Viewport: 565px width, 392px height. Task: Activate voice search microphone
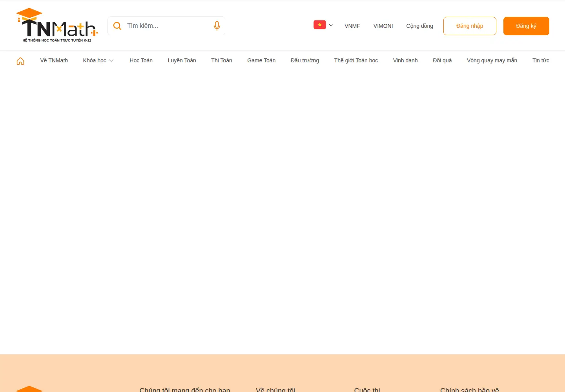click(217, 26)
